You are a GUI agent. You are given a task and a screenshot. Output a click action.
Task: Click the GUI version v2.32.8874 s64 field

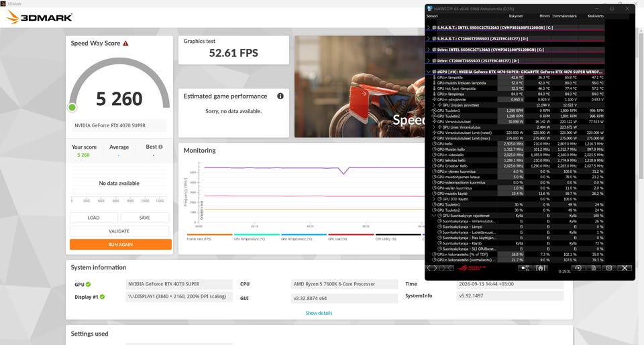tap(344, 298)
